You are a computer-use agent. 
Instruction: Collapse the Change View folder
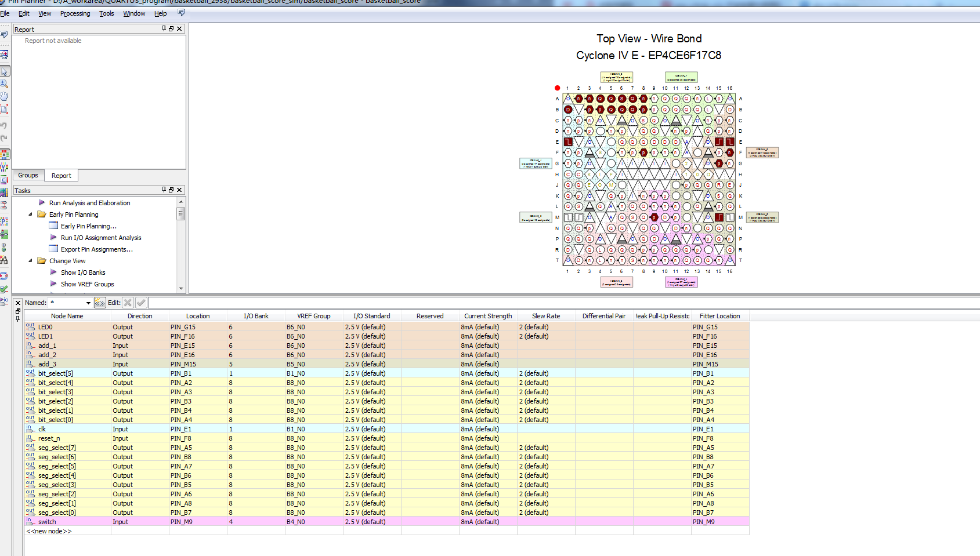click(30, 260)
